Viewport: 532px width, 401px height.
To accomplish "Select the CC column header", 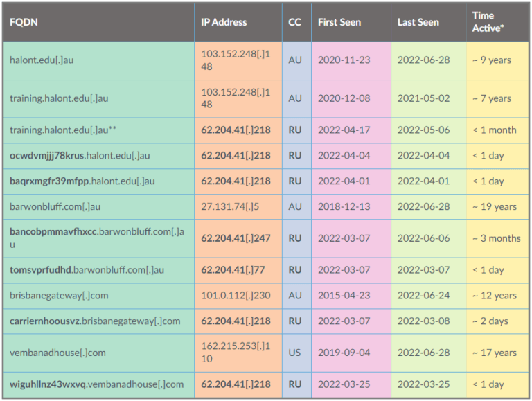I will [x=295, y=22].
